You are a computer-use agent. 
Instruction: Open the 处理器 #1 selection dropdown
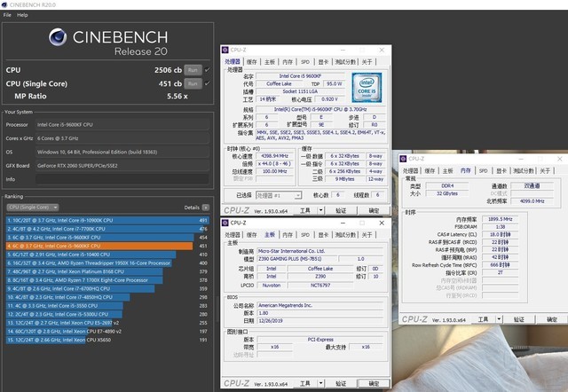279,195
